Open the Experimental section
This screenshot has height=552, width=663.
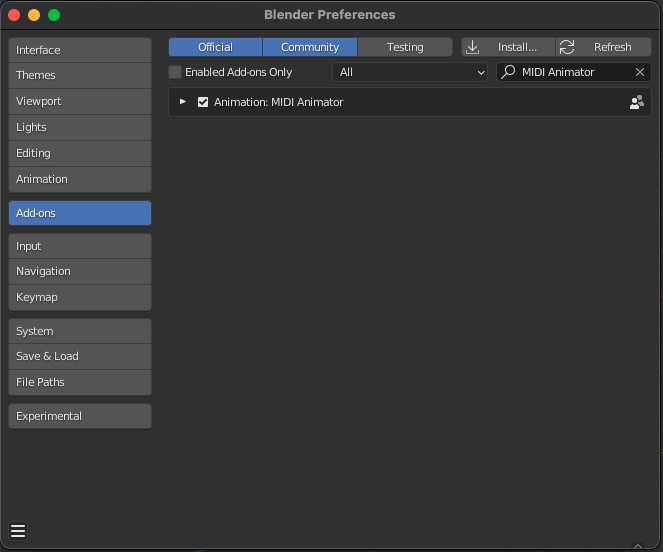point(80,416)
